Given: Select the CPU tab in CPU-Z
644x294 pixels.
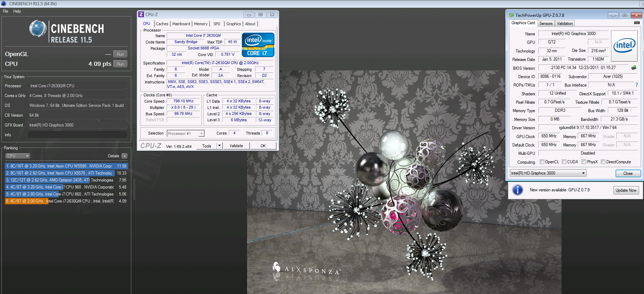Looking at the screenshot, I should click(146, 24).
